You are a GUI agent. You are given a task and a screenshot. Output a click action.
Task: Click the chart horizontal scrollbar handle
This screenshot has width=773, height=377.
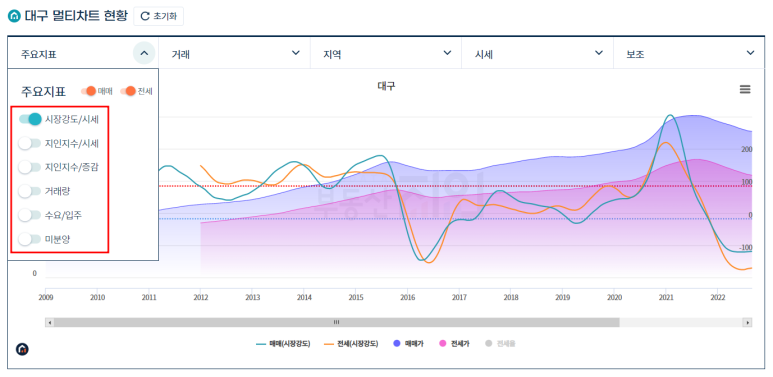click(337, 322)
